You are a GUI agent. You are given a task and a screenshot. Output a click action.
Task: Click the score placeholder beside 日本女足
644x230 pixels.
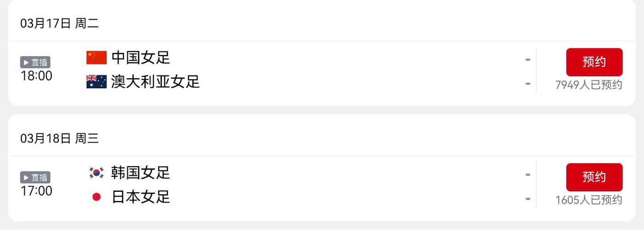[x=528, y=199]
